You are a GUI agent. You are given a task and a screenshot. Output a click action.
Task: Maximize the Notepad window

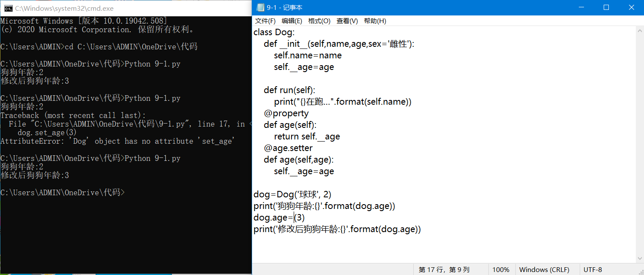click(606, 7)
